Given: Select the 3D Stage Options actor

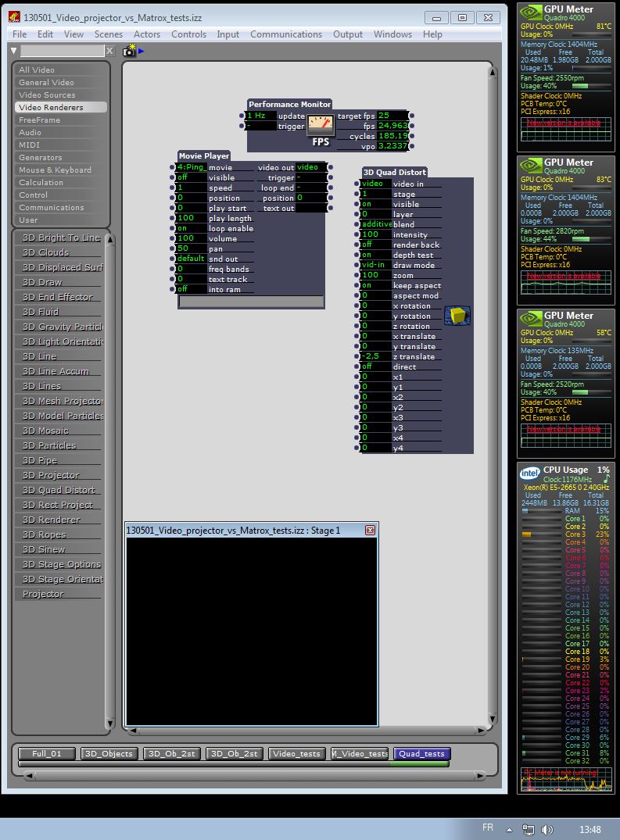Looking at the screenshot, I should point(62,564).
